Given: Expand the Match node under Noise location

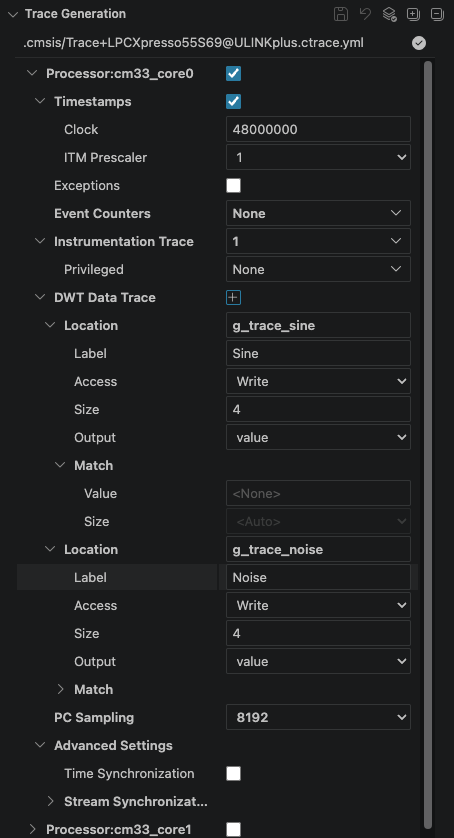Looking at the screenshot, I should point(60,689).
